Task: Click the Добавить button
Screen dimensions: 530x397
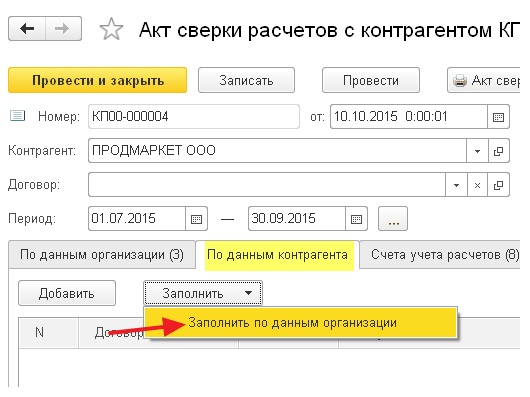Action: 67,293
